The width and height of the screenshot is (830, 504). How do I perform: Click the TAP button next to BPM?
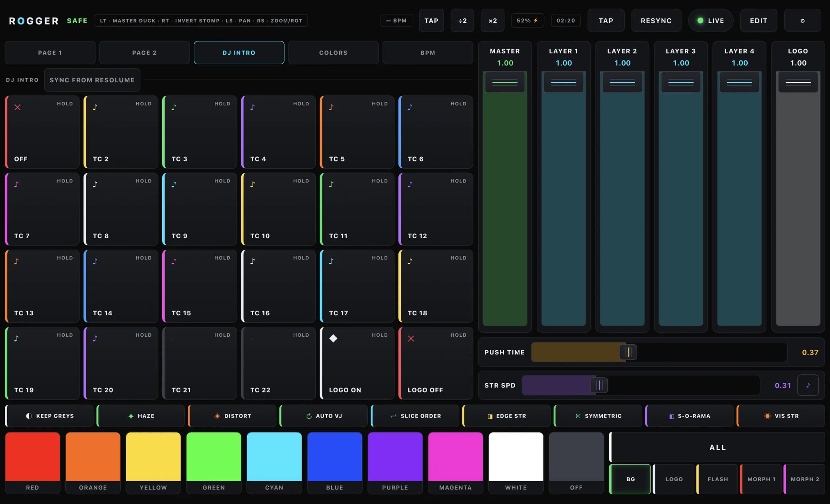(431, 21)
